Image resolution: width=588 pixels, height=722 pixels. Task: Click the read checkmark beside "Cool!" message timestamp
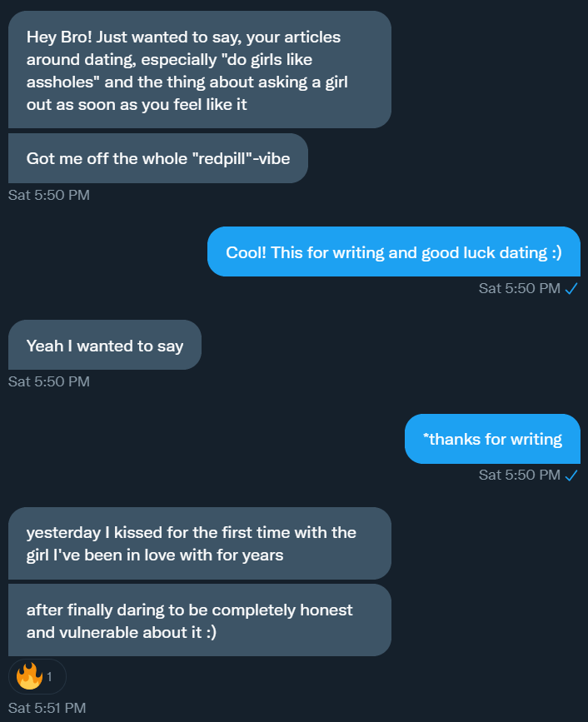[571, 288]
